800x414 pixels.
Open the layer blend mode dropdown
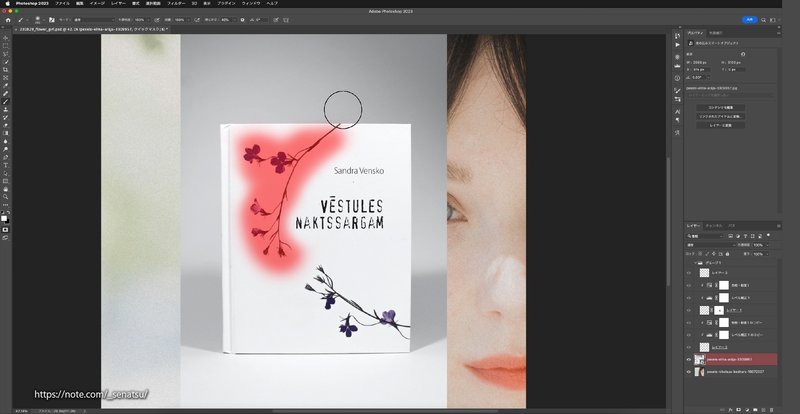[711, 245]
